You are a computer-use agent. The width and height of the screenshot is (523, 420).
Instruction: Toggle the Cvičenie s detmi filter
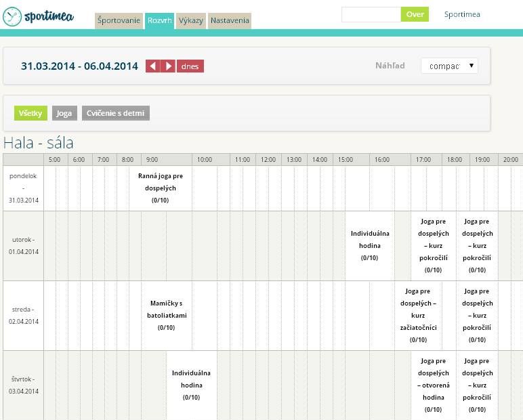pyautogui.click(x=115, y=113)
